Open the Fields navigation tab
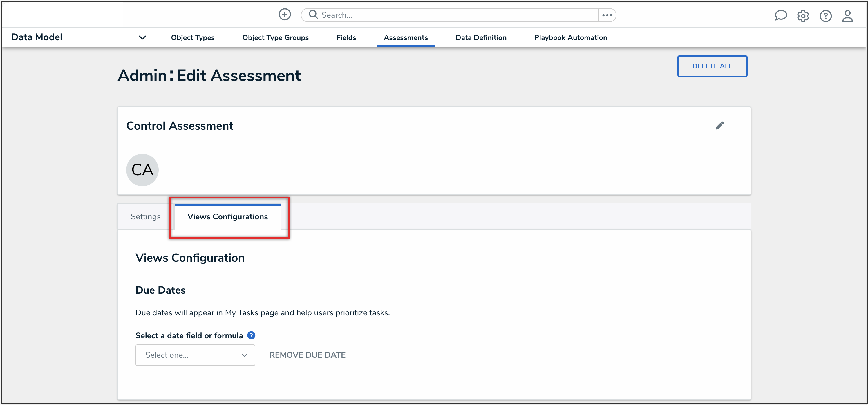This screenshot has height=405, width=868. click(346, 37)
